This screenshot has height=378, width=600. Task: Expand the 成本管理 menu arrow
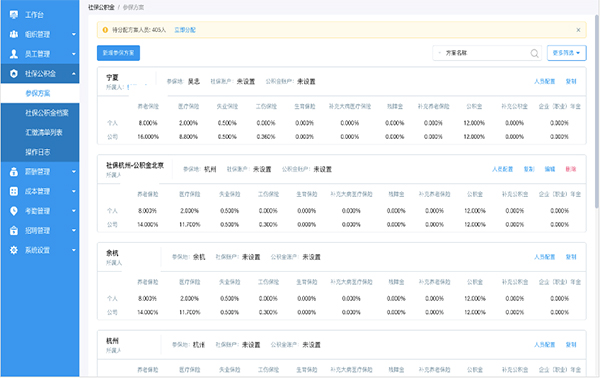pyautogui.click(x=74, y=191)
